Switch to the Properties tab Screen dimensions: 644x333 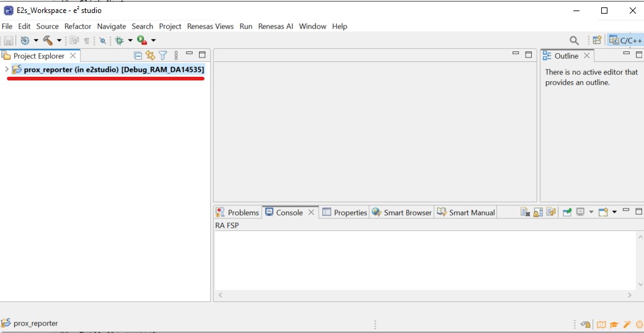point(345,212)
